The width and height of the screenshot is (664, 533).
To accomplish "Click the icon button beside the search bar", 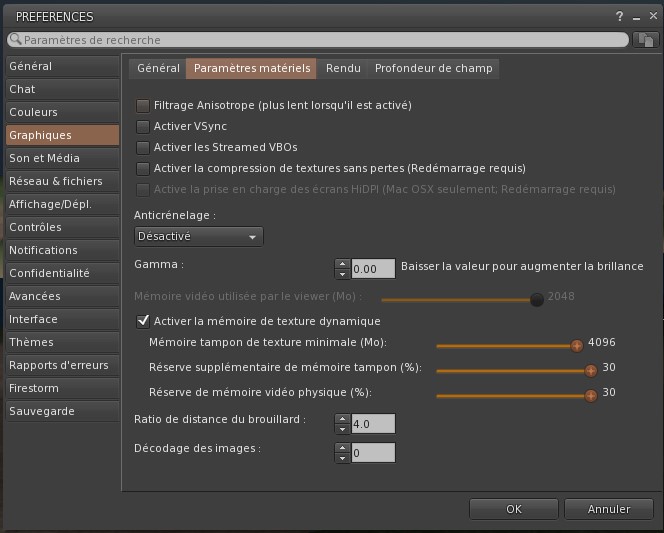I will (646, 40).
